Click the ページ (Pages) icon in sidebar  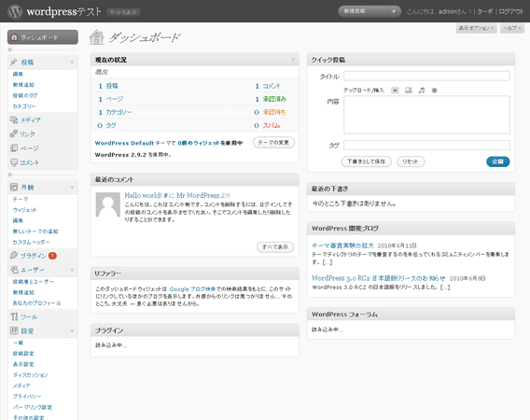[x=14, y=147]
